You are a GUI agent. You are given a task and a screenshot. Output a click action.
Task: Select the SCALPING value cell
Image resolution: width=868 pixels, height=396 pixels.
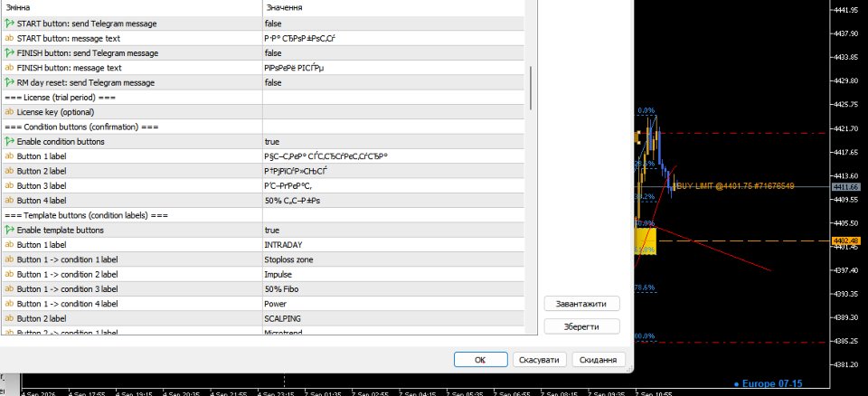pyautogui.click(x=393, y=318)
